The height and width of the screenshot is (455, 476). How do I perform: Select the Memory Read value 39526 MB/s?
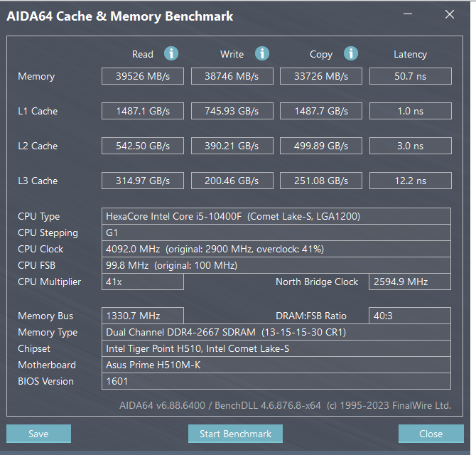tap(143, 76)
